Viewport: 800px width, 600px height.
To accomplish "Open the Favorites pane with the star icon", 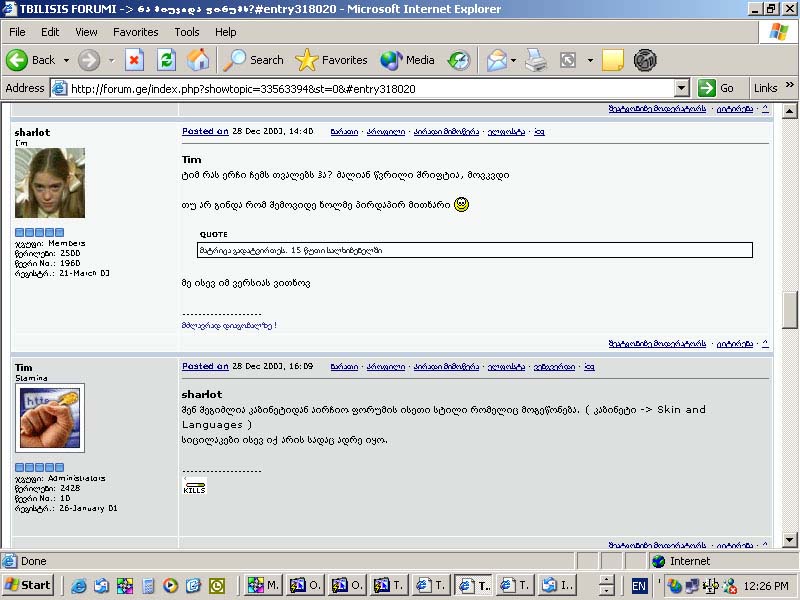I will tap(332, 60).
